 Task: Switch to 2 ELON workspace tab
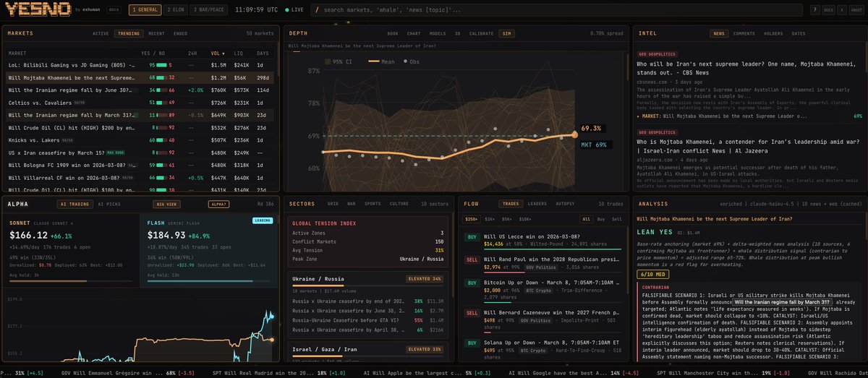click(x=175, y=10)
